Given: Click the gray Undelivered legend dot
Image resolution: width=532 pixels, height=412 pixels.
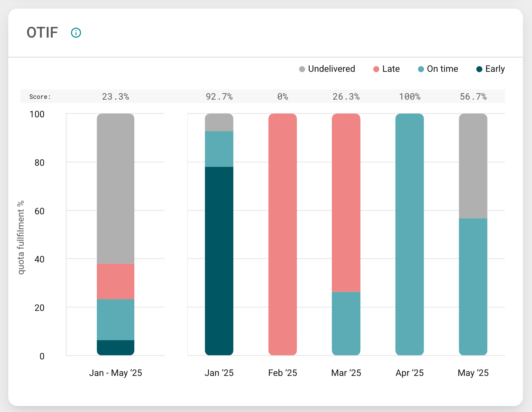Looking at the screenshot, I should tap(301, 69).
